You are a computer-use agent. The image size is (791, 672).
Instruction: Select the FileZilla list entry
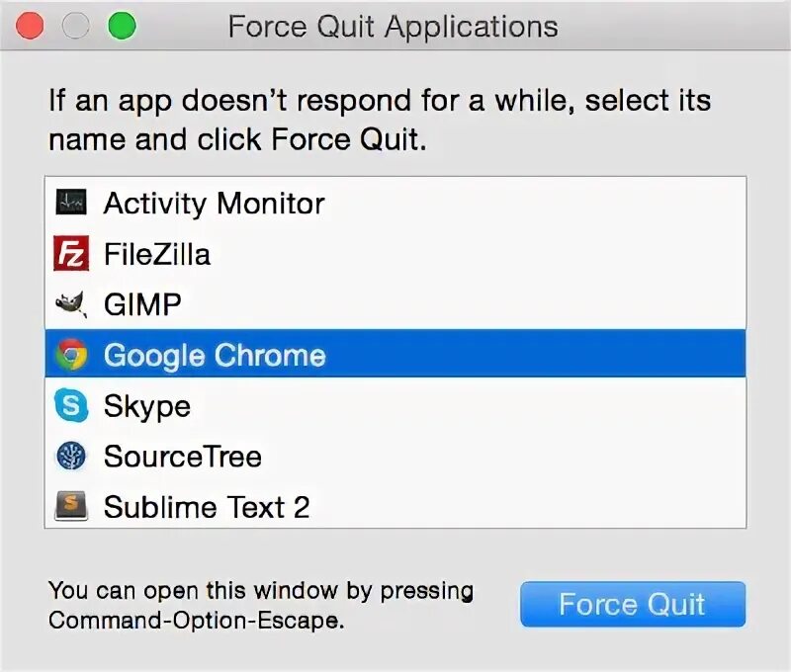157,254
